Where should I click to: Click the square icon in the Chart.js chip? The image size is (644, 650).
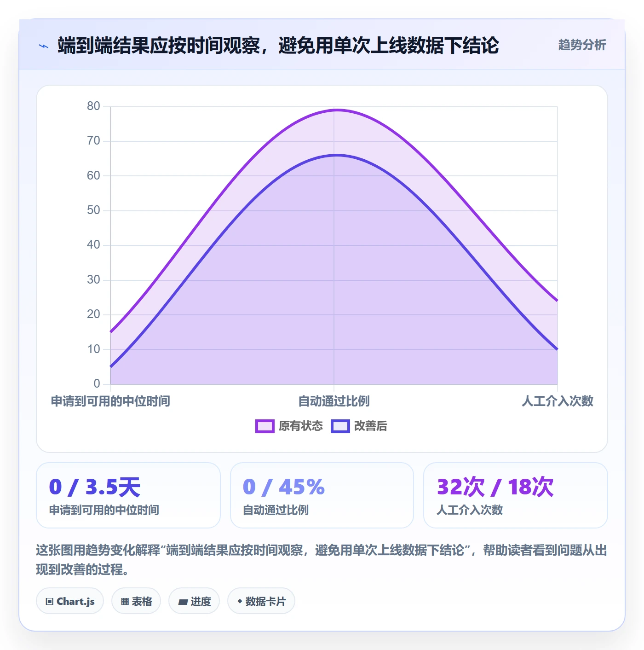coord(50,602)
